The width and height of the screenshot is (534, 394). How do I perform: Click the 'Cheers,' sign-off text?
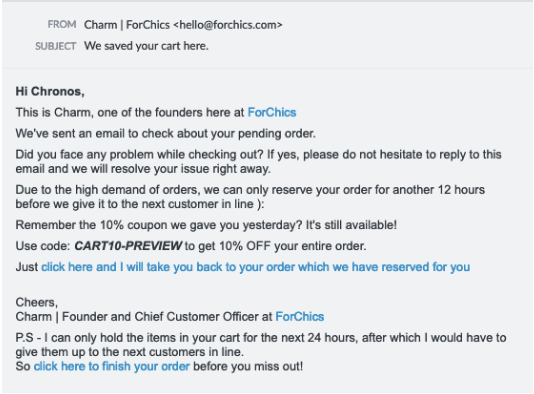click(x=37, y=302)
